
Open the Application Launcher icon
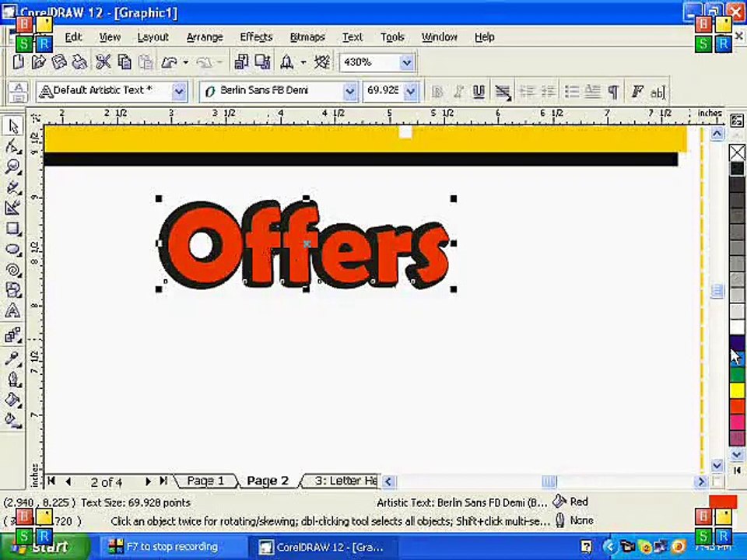point(287,62)
